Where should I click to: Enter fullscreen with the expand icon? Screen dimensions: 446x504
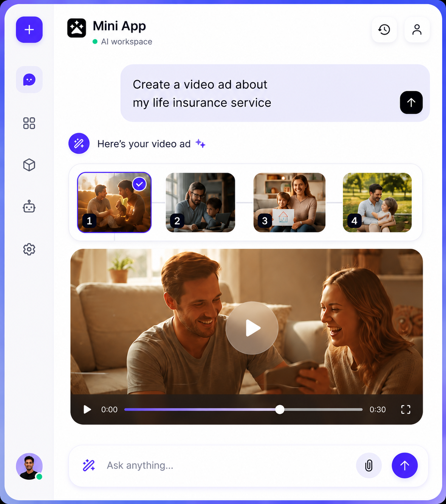point(406,409)
